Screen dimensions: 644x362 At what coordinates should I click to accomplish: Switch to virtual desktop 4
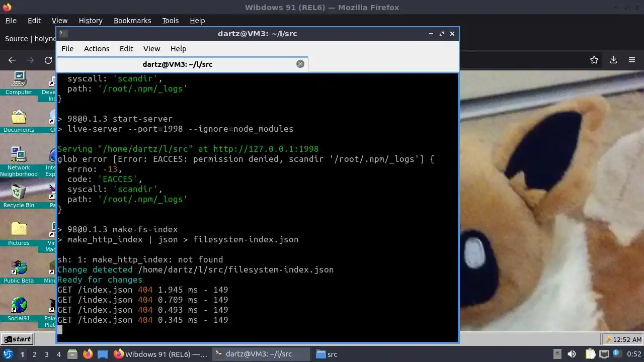[x=58, y=354]
